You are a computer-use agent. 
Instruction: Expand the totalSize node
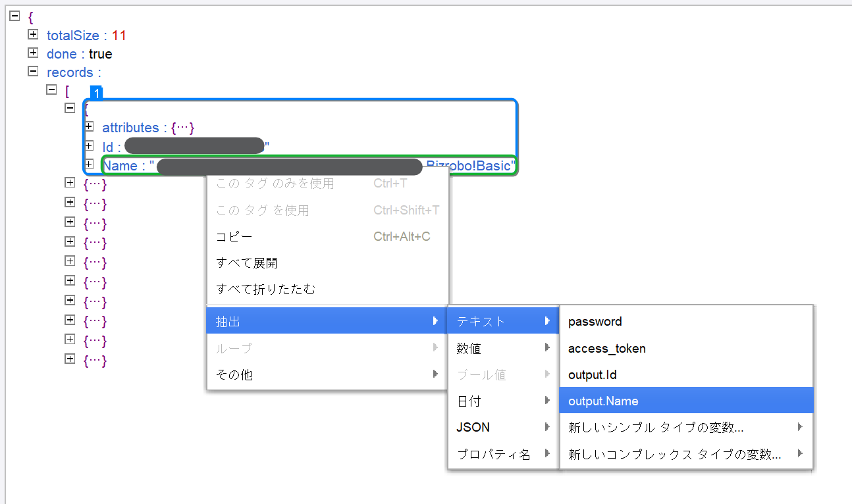tap(33, 34)
